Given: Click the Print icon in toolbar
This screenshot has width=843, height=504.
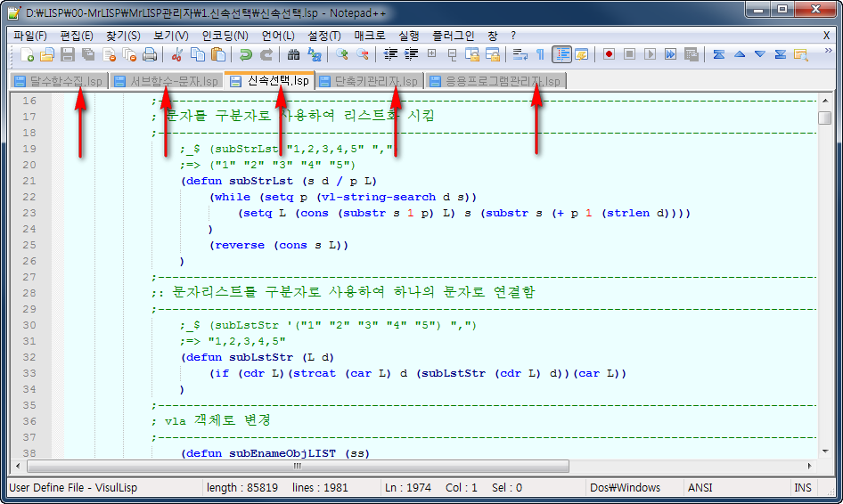Looking at the screenshot, I should point(150,54).
